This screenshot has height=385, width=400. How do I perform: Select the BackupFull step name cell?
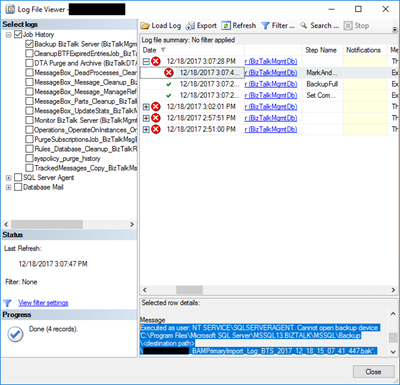click(323, 84)
